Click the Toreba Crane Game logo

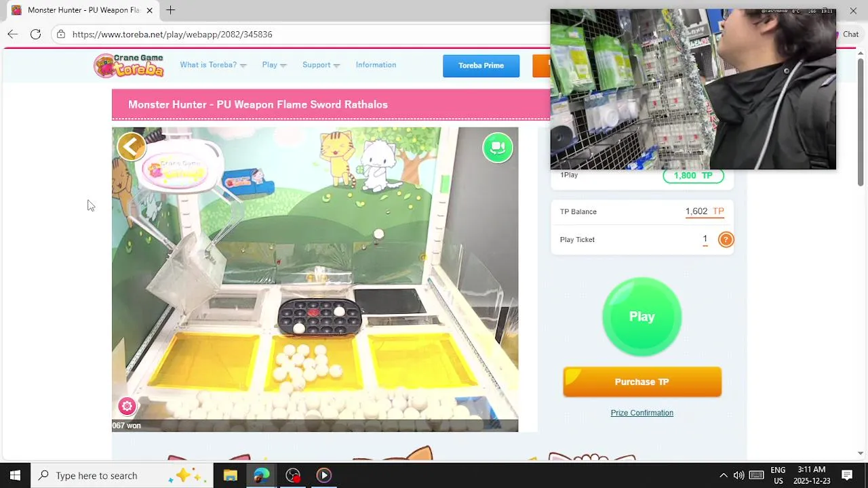pyautogui.click(x=129, y=65)
